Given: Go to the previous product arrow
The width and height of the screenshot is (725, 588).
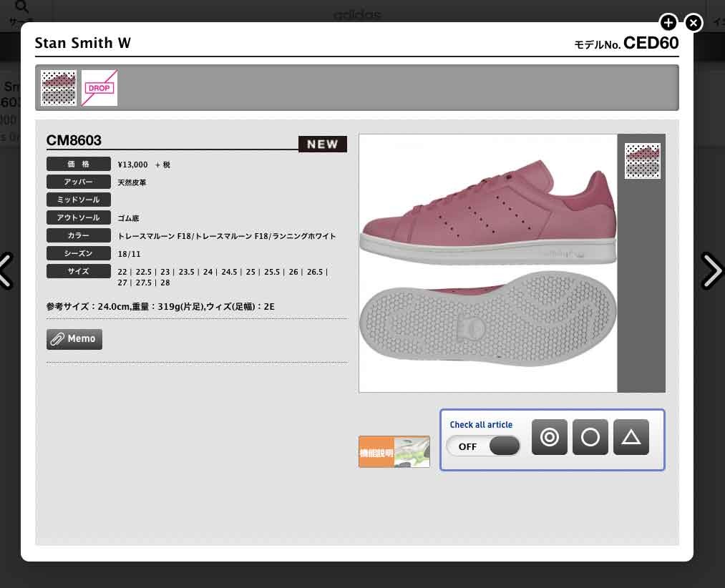Looking at the screenshot, I should point(6,270).
